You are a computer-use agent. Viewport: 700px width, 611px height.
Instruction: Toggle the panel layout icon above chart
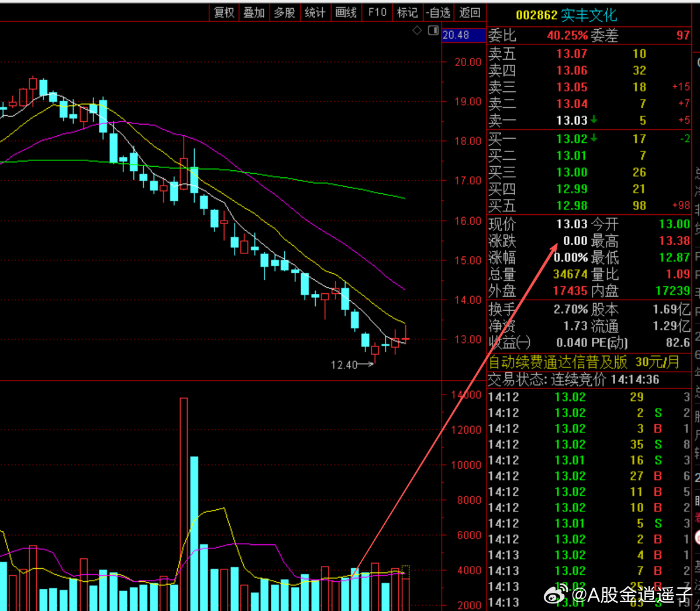click(433, 30)
